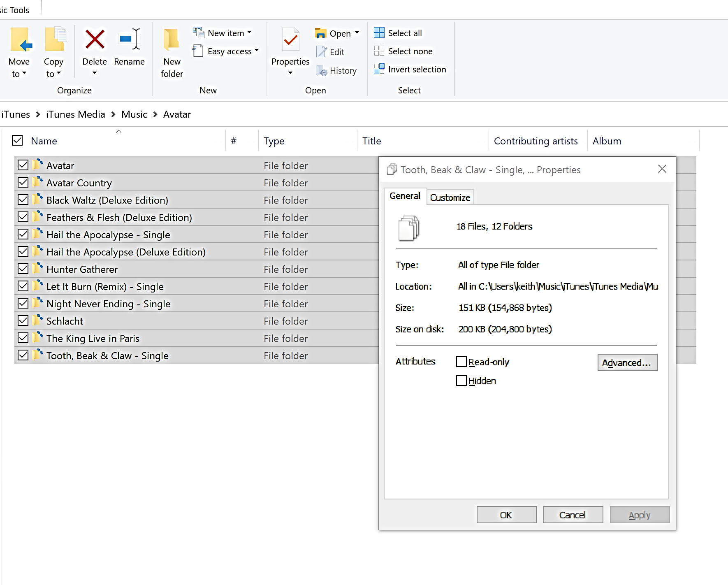
Task: Click the Copy to icon
Action: tap(55, 39)
